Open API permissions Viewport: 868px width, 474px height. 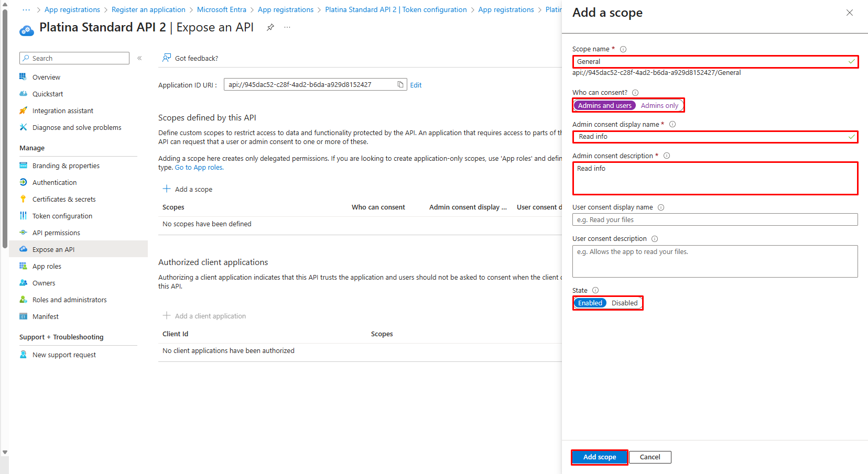pos(55,232)
